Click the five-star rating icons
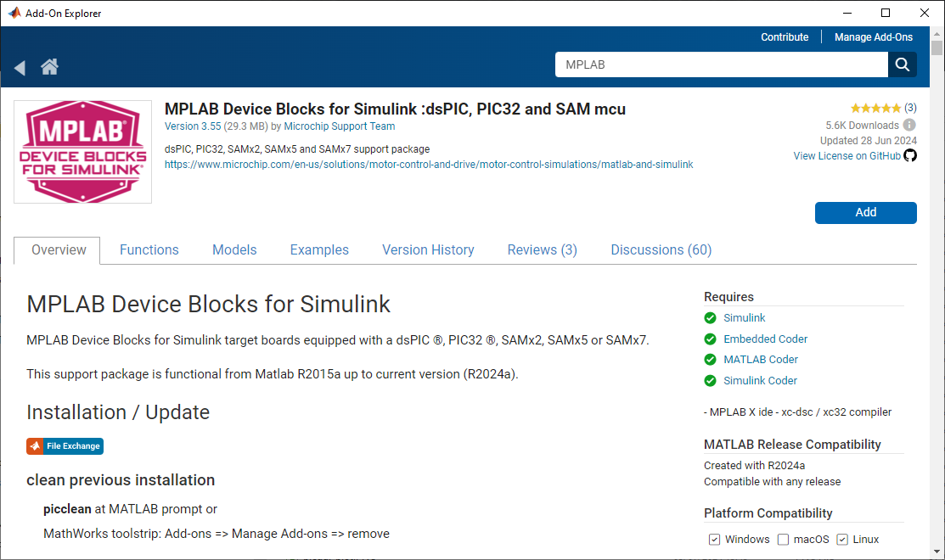The width and height of the screenshot is (945, 560). click(x=875, y=109)
